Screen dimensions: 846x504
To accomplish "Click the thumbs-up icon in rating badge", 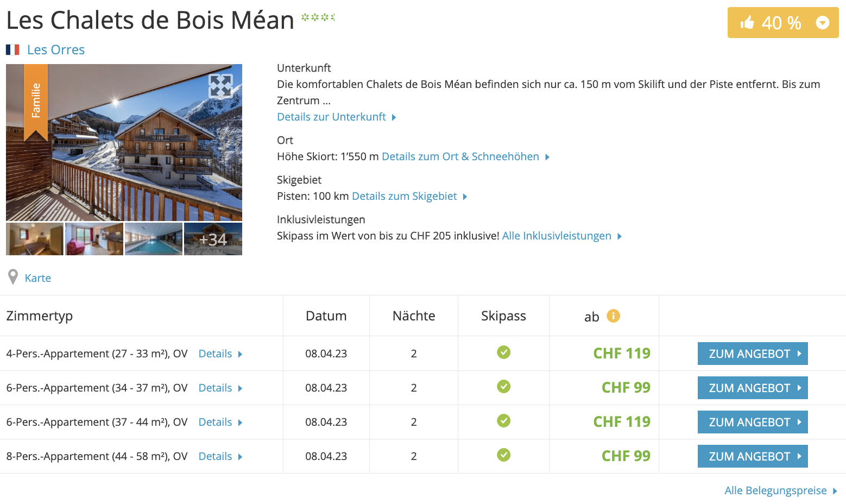I will (747, 22).
